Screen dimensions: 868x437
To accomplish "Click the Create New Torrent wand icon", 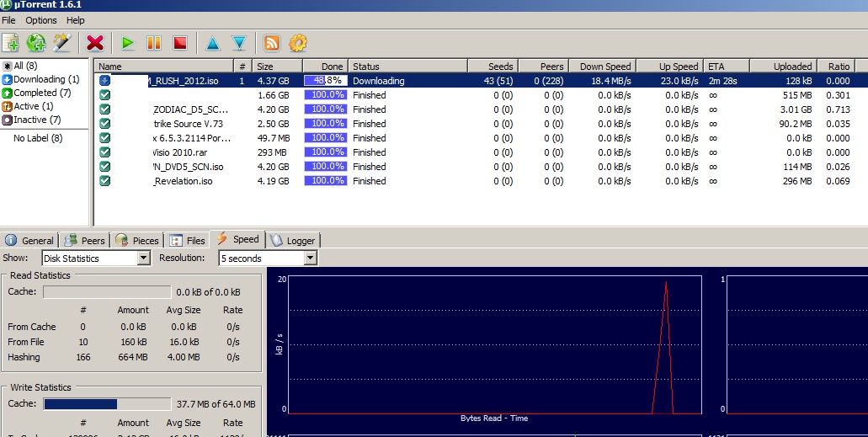I will 62,43.
